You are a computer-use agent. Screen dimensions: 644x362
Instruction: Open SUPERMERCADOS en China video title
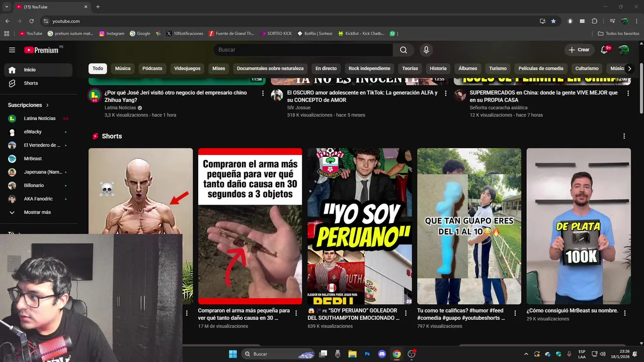point(543,97)
